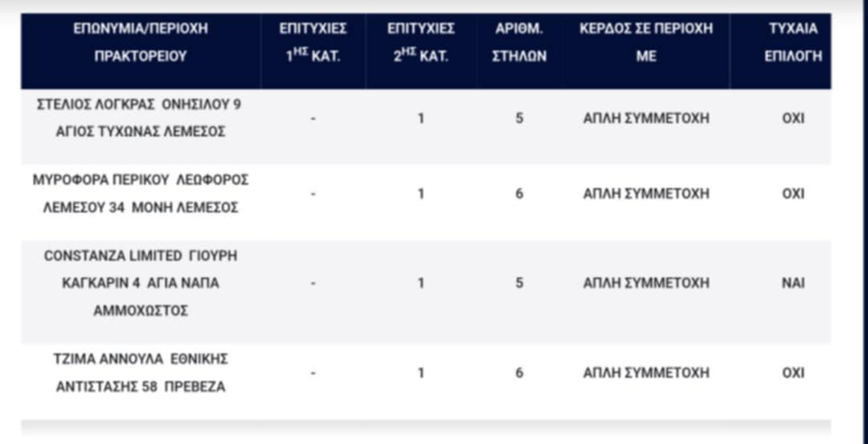Click the ΚΕΡΔΟΣ ΣΕ ΠΕΡΙΟΧΗ ΜΕ header
The width and height of the screenshot is (868, 444).
pyautogui.click(x=646, y=43)
